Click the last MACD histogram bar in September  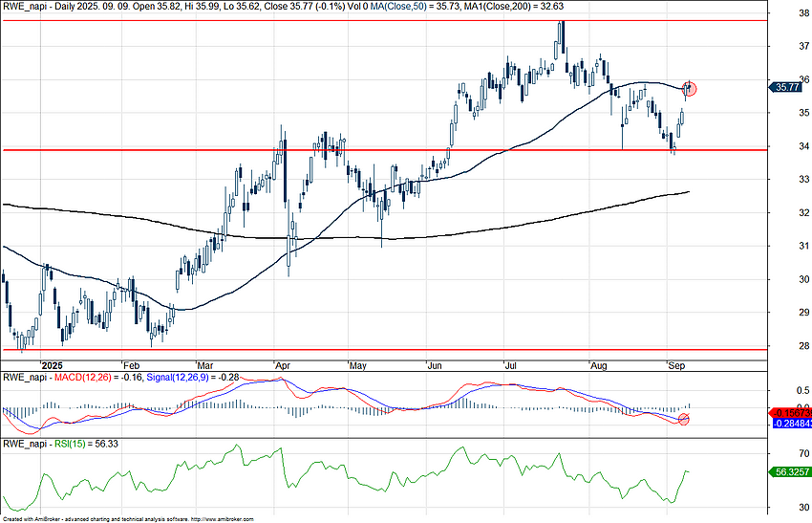690,405
